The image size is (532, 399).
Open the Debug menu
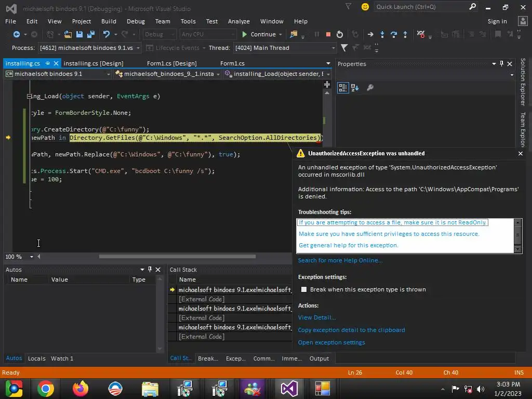(136, 21)
